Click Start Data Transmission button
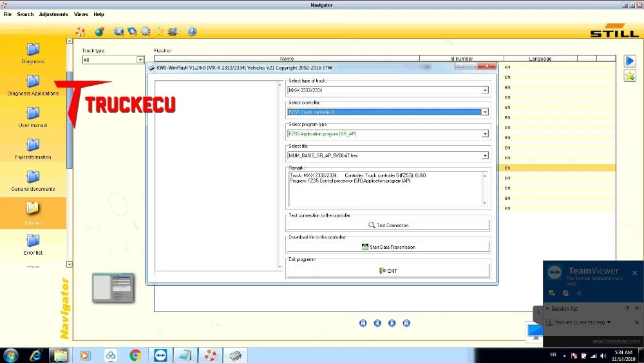Viewport: 644px width, 363px height. 388,247
